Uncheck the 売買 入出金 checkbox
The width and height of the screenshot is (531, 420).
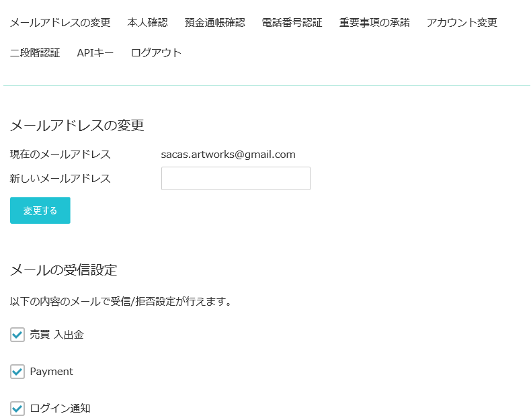tap(17, 335)
